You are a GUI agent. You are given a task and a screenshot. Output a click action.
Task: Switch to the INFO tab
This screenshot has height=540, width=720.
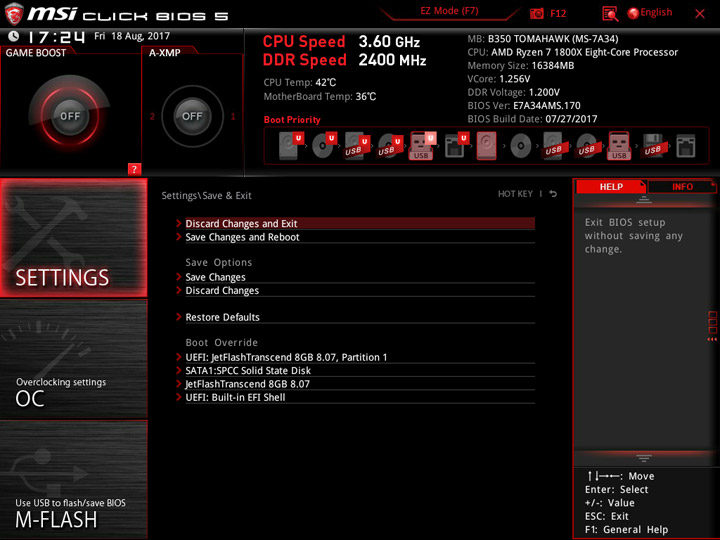point(682,187)
